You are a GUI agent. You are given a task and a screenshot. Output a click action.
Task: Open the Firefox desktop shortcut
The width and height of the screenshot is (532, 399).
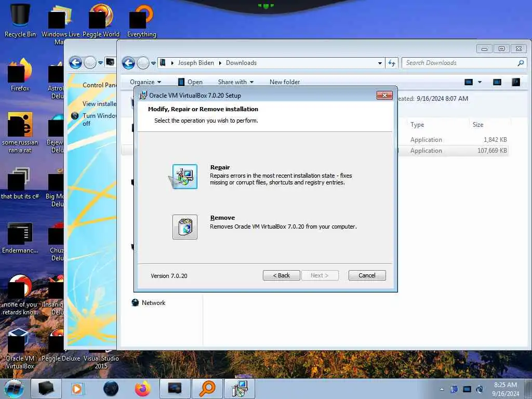click(x=20, y=75)
